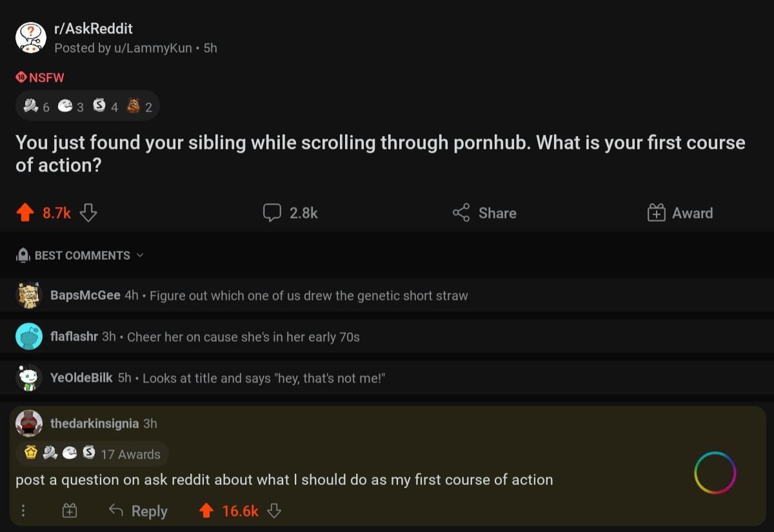774x532 pixels.
Task: Toggle downvote on the post
Action: tap(88, 212)
